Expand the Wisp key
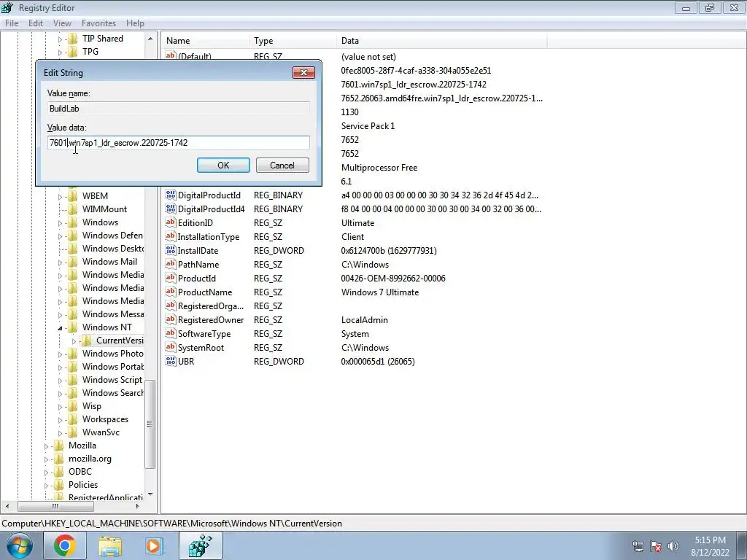 pyautogui.click(x=60, y=407)
